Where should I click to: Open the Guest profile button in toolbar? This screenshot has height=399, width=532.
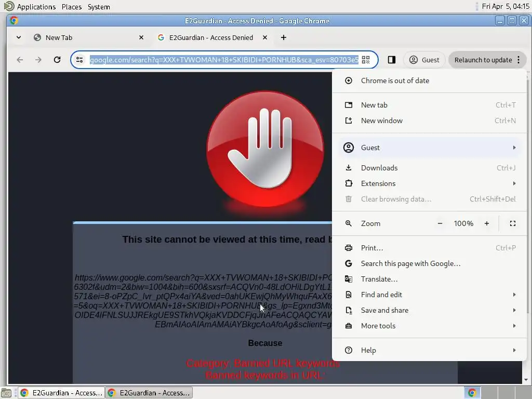click(424, 60)
